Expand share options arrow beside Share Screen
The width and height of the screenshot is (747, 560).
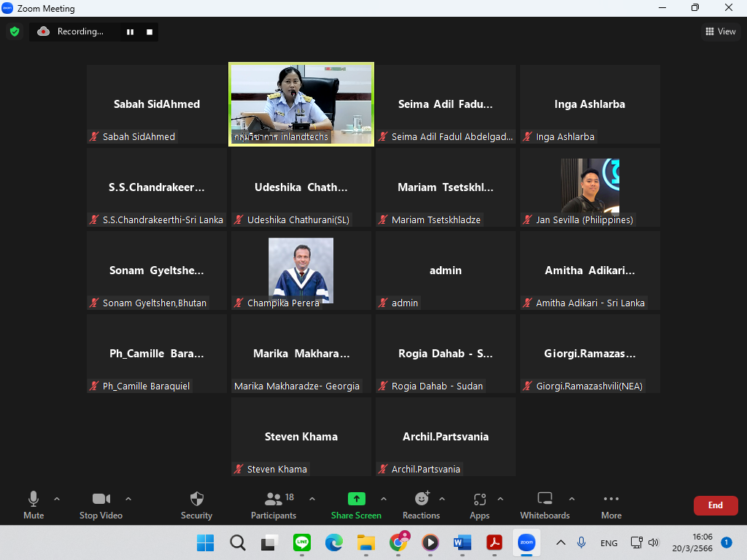point(384,499)
